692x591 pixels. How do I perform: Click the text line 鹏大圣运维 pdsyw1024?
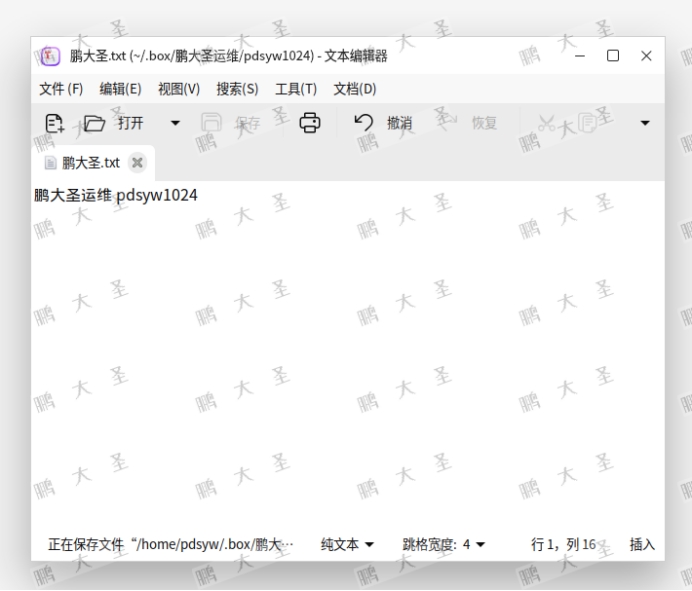pyautogui.click(x=116, y=195)
